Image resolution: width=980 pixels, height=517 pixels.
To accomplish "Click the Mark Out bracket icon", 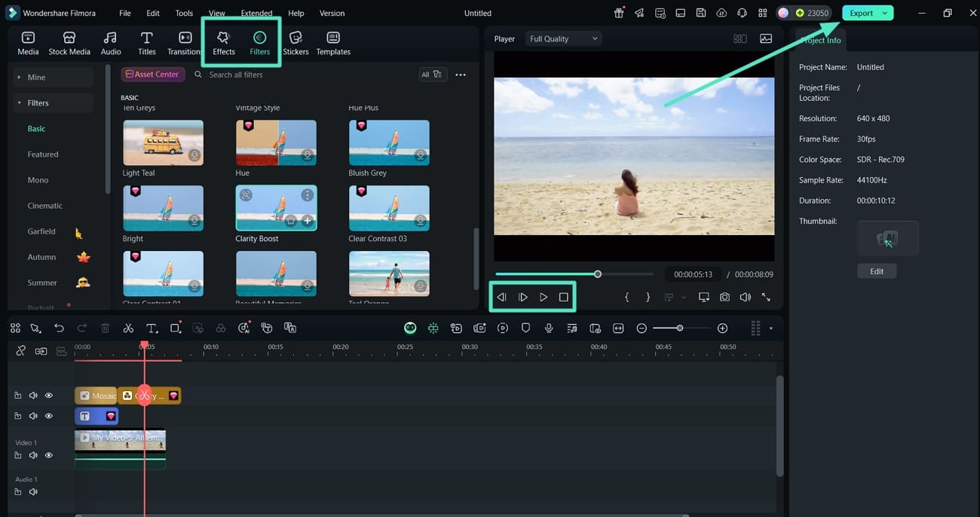I will point(648,297).
